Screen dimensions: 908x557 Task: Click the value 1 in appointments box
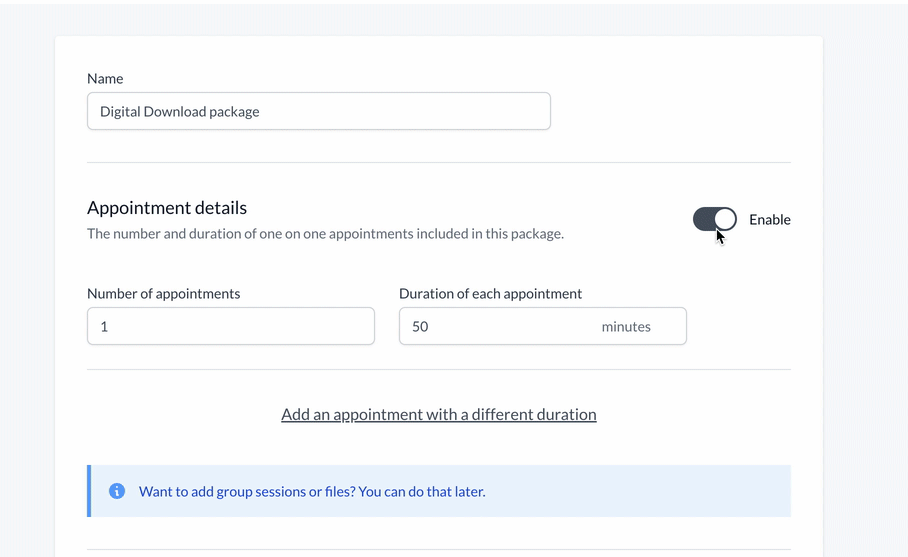point(104,327)
